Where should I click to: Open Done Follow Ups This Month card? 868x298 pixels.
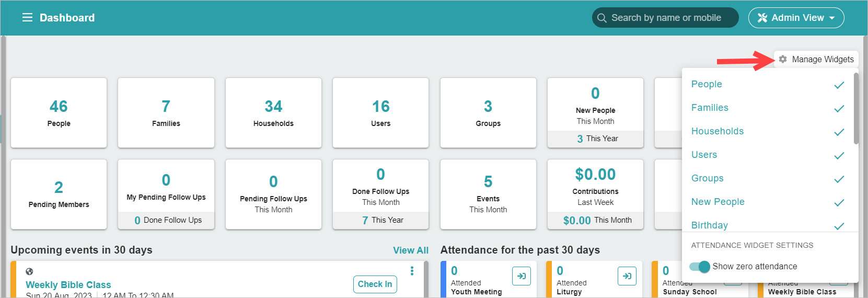tap(381, 194)
